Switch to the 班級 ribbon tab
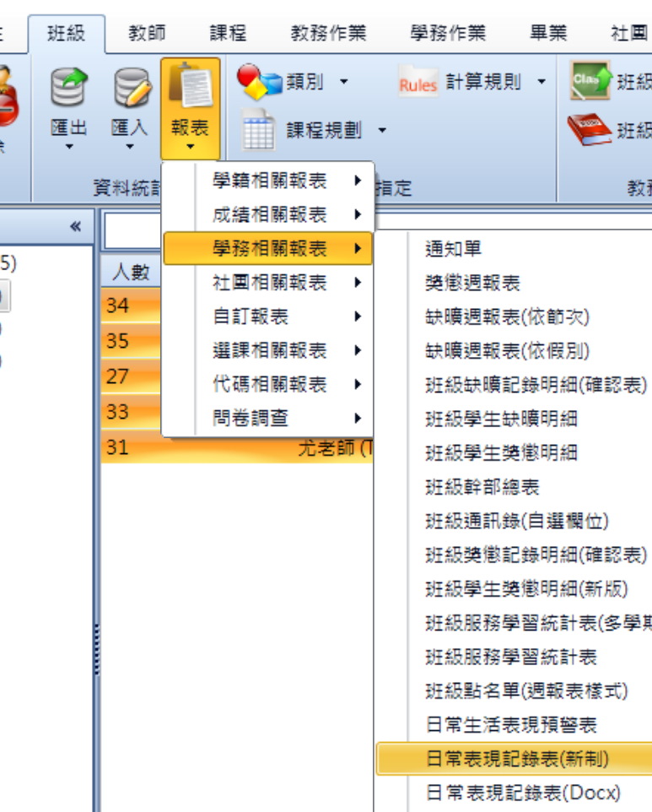The image size is (652, 812). click(67, 34)
